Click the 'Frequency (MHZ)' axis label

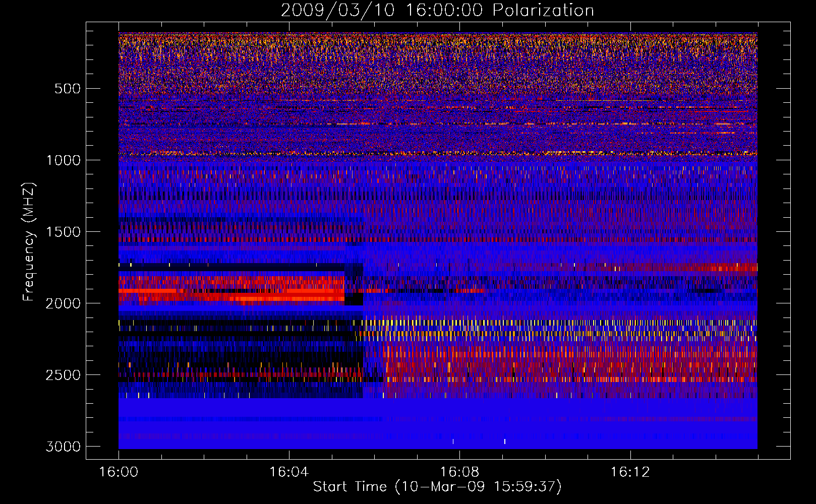[x=29, y=242]
